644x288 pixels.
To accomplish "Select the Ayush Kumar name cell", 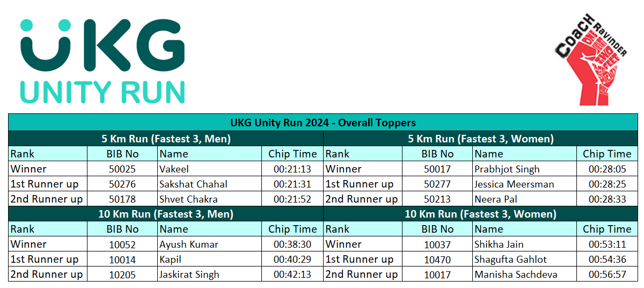I will (209, 244).
